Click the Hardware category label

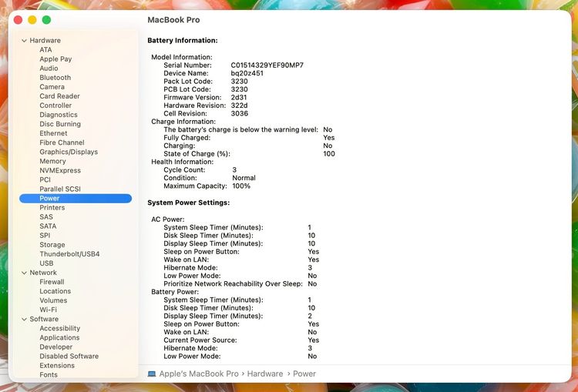(x=45, y=41)
